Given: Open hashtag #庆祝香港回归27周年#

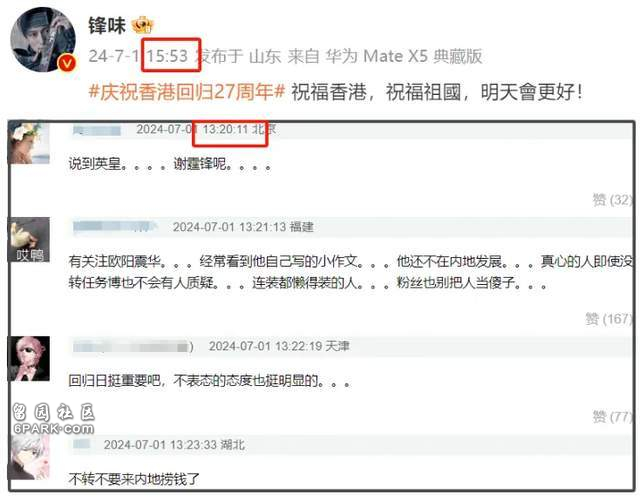Looking at the screenshot, I should (187, 92).
